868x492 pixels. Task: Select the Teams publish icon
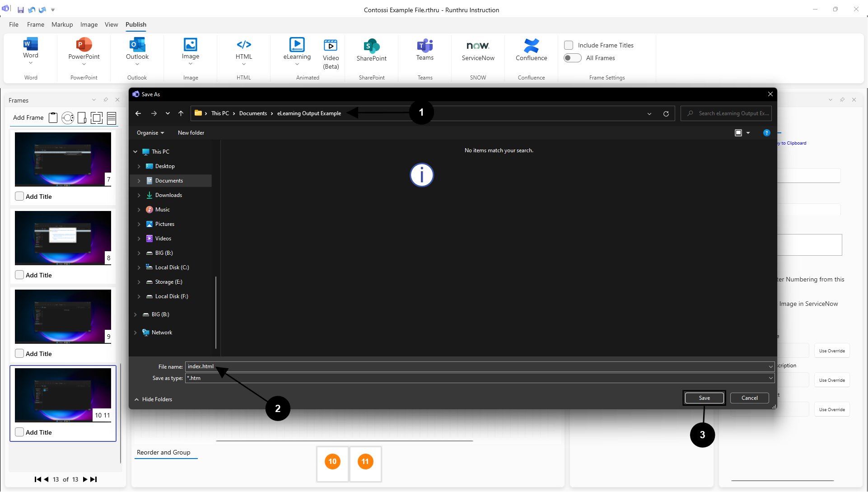(425, 46)
